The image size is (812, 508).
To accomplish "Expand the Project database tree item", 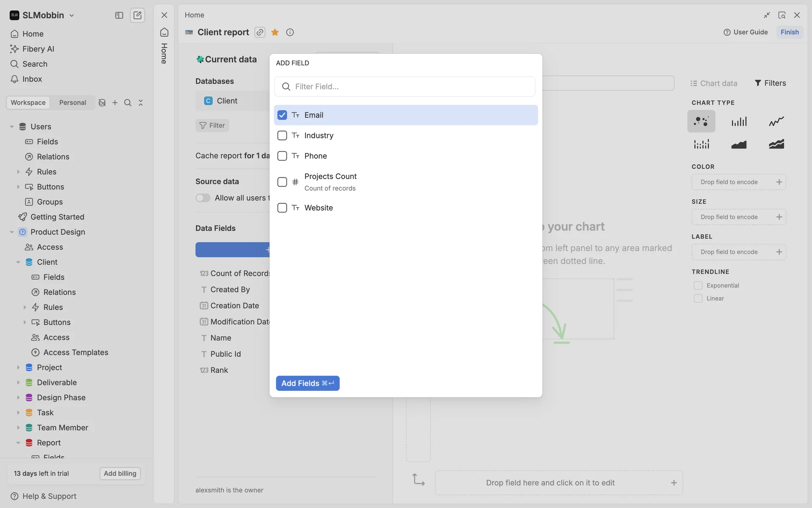I will 18,367.
